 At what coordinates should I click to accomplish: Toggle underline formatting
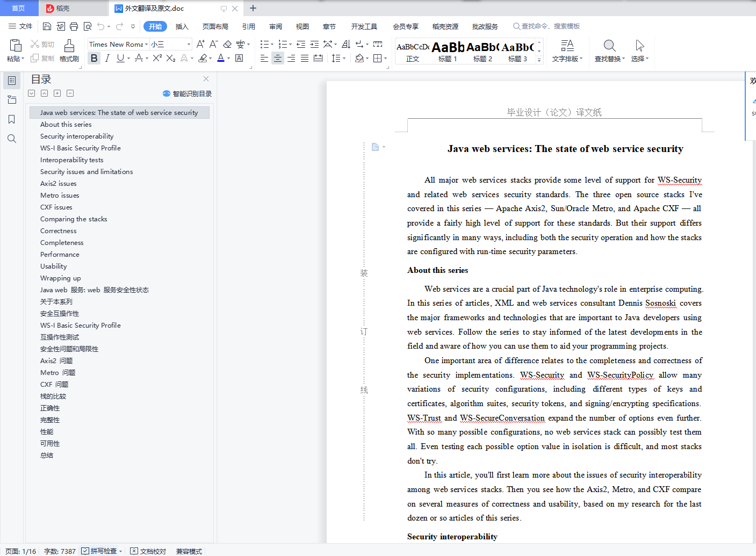pos(120,58)
